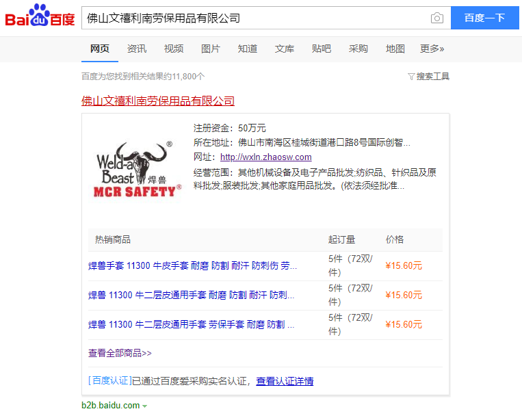Image resolution: width=522 pixels, height=420 pixels.
Task: Click 注册资金: 50万元 text
Action: [x=229, y=128]
